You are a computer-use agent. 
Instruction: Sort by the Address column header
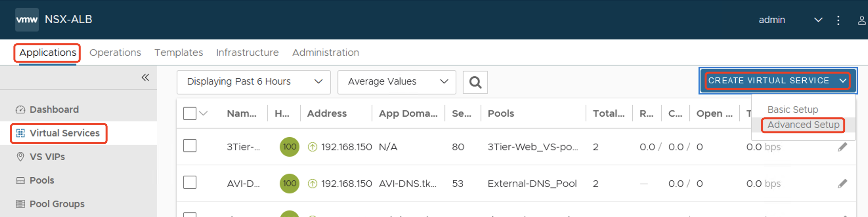coord(327,113)
